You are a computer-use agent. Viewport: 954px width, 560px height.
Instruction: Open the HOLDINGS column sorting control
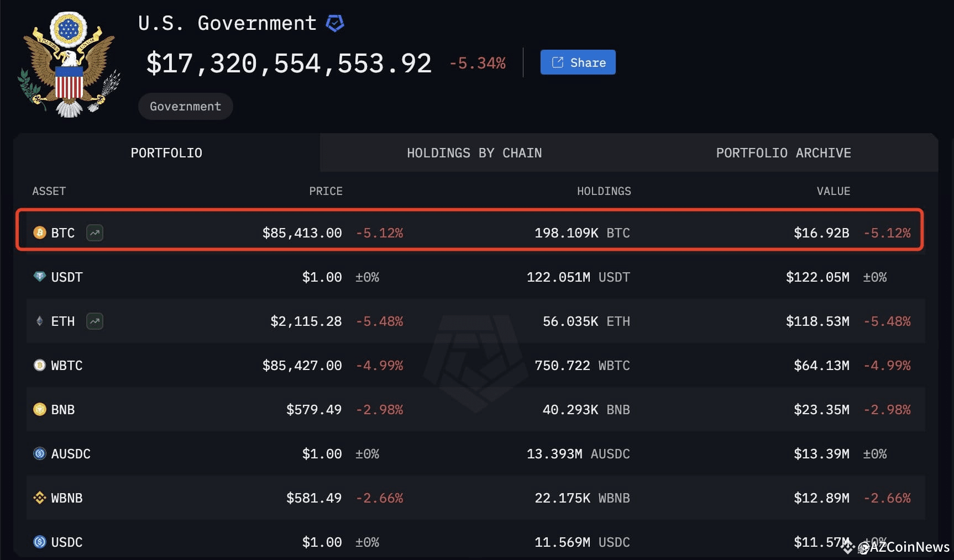tap(604, 191)
